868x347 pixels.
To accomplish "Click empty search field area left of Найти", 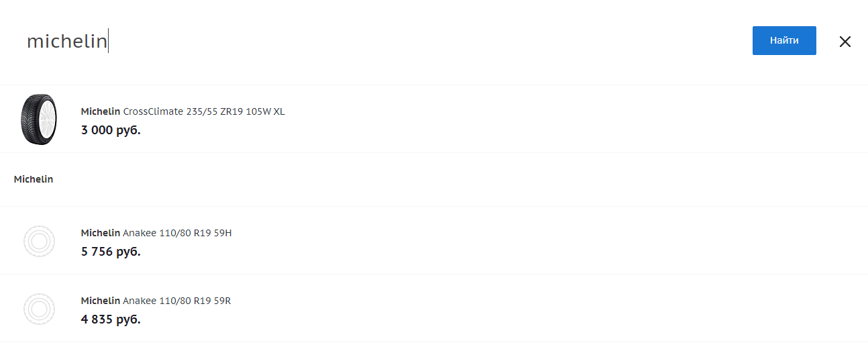I will tap(429, 42).
